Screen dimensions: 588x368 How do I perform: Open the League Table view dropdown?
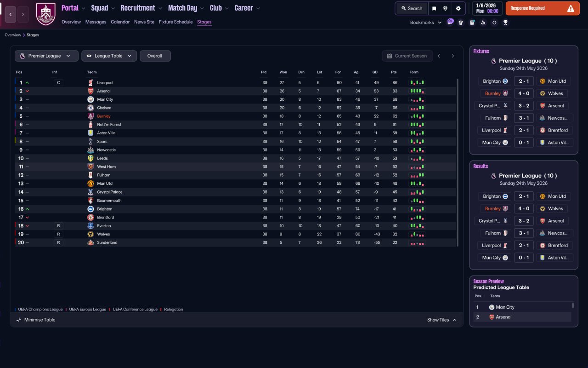(x=109, y=56)
